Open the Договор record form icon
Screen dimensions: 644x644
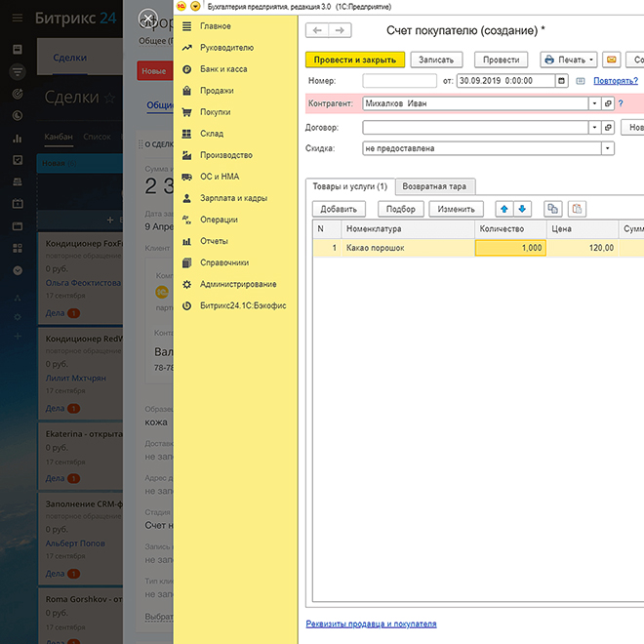point(608,128)
